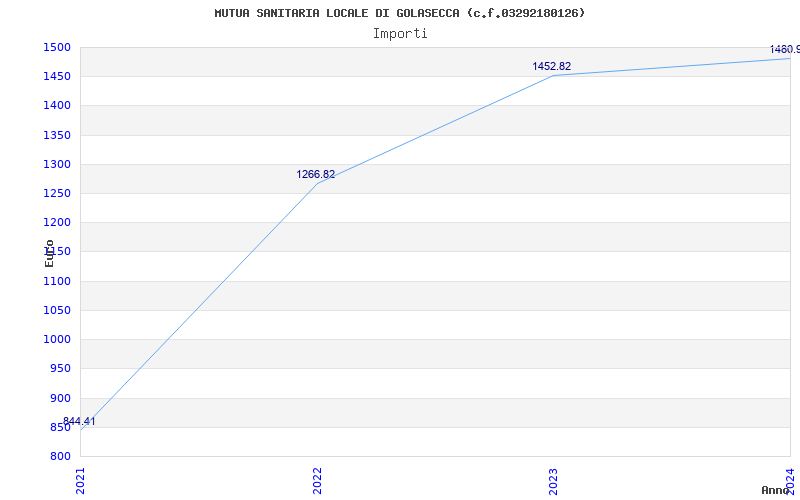Click the 1000 y-axis value
The height and width of the screenshot is (500, 800).
57,340
